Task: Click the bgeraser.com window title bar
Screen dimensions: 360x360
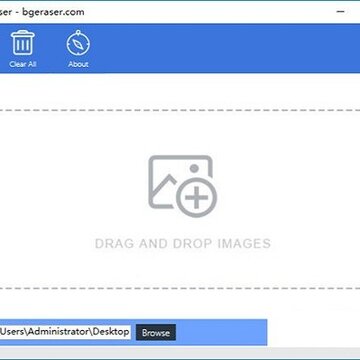Action: (167, 12)
